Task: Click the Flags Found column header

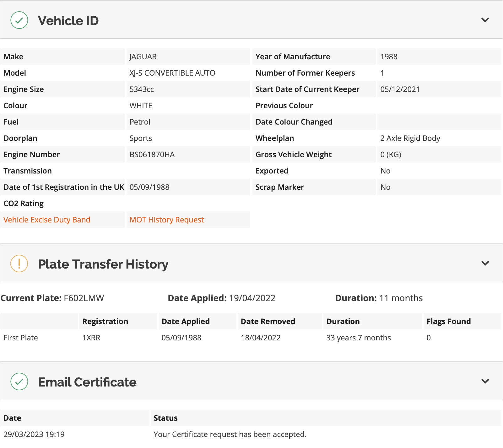Action: [x=449, y=321]
